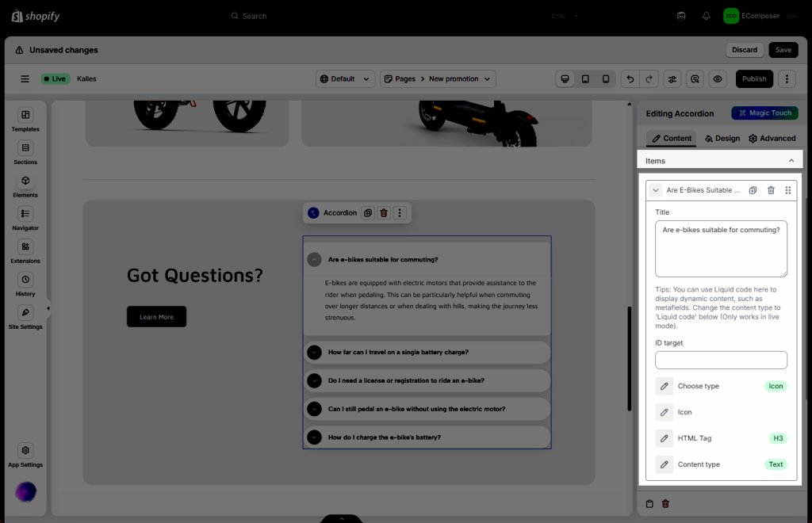Open History in left sidebar
812x523 pixels.
click(25, 284)
